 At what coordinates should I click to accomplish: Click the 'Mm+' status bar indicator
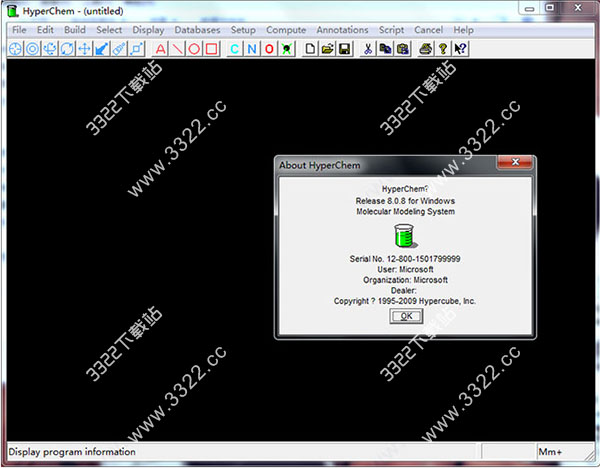click(550, 452)
